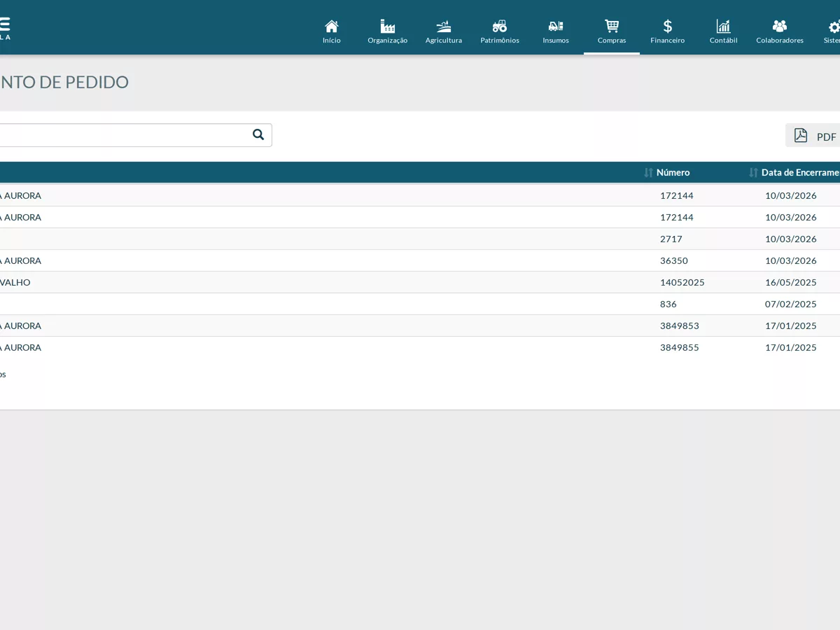The image size is (840, 630).
Task: Click the magnifier search icon
Action: pos(258,135)
